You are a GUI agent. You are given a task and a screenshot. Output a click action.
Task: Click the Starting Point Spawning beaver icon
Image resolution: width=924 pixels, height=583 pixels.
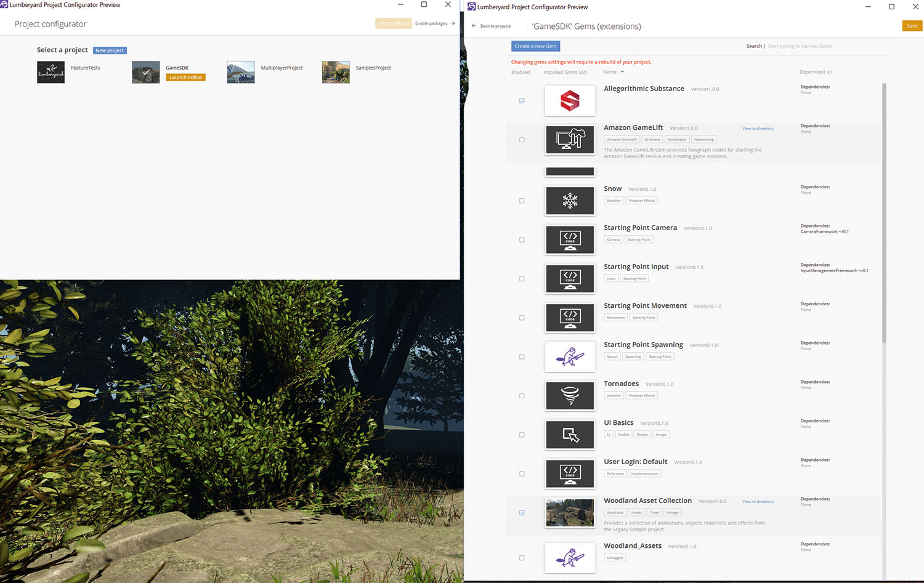(570, 356)
